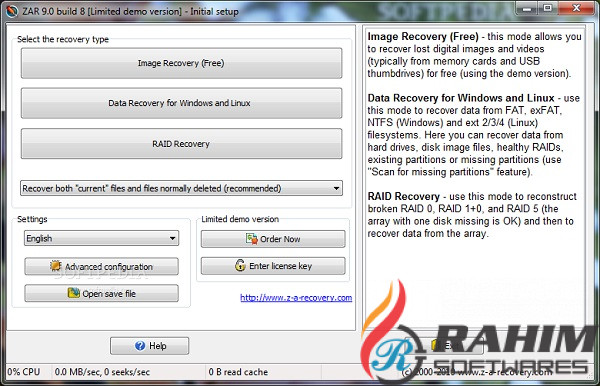Maximize the ZAR window

coord(548,8)
